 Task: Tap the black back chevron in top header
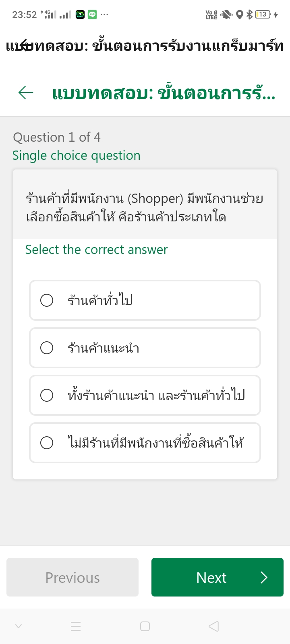pos(24,45)
